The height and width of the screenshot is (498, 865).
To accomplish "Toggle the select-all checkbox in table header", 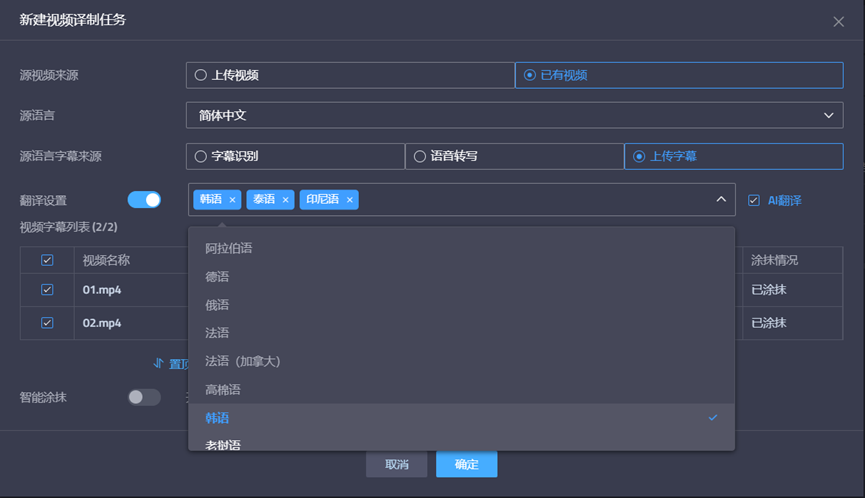I will pos(47,260).
